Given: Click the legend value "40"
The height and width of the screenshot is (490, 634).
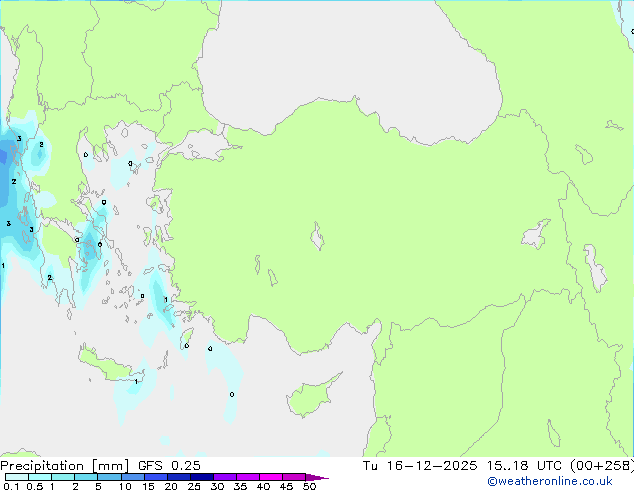Looking at the screenshot, I should 263,486.
